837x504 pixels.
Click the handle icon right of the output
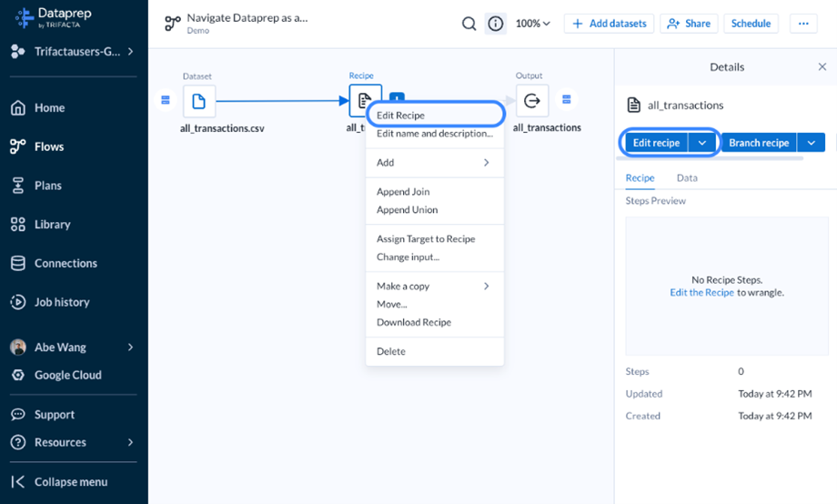pyautogui.click(x=567, y=99)
